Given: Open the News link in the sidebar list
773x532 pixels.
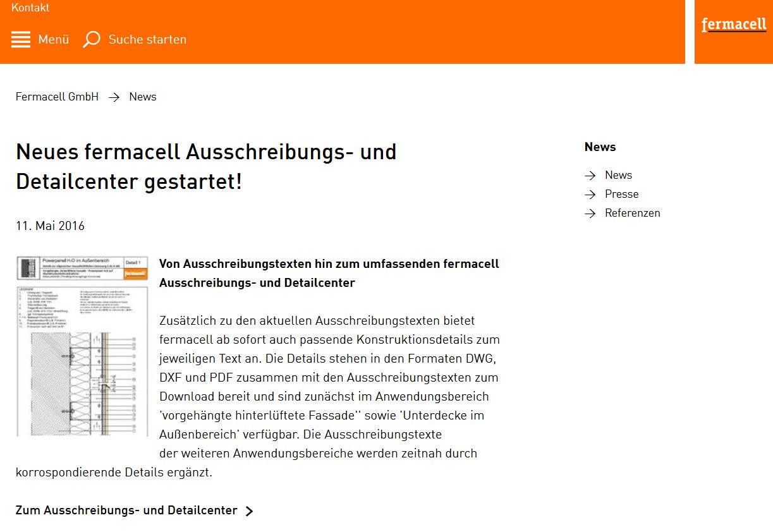Looking at the screenshot, I should coord(618,175).
